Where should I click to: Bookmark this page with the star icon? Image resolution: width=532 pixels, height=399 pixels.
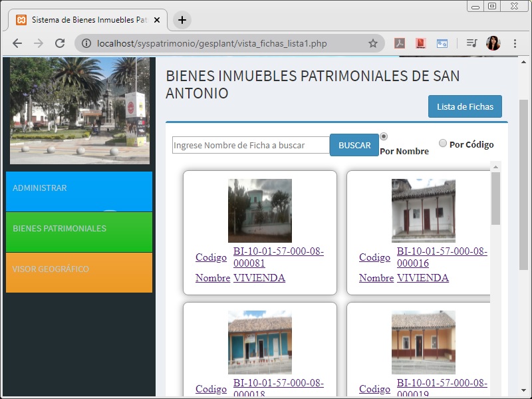pos(373,43)
